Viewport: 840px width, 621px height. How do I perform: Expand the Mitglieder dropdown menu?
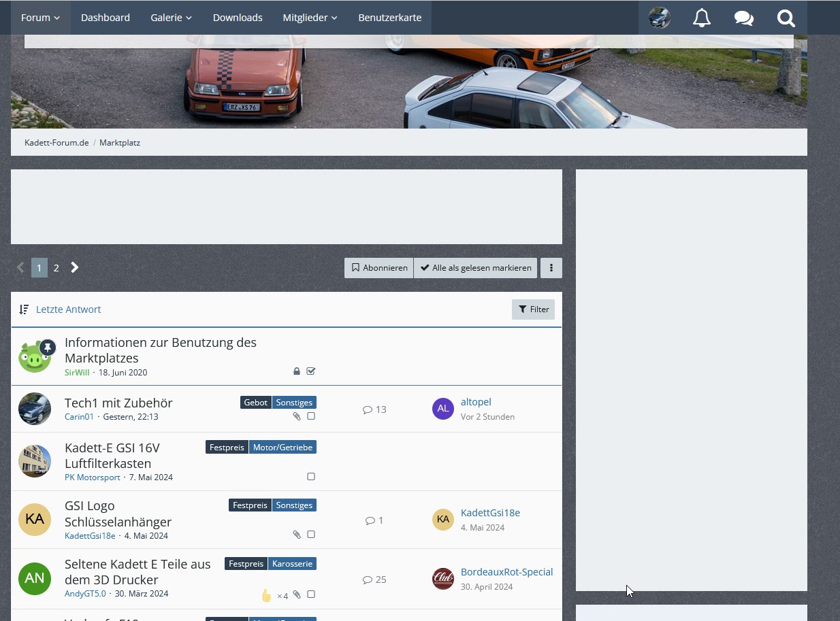pyautogui.click(x=310, y=18)
